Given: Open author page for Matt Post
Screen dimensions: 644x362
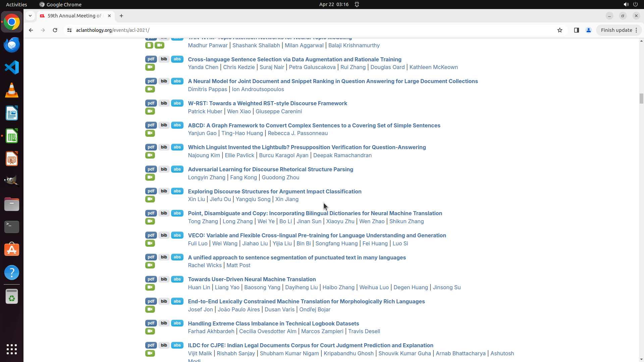Looking at the screenshot, I should click(238, 265).
